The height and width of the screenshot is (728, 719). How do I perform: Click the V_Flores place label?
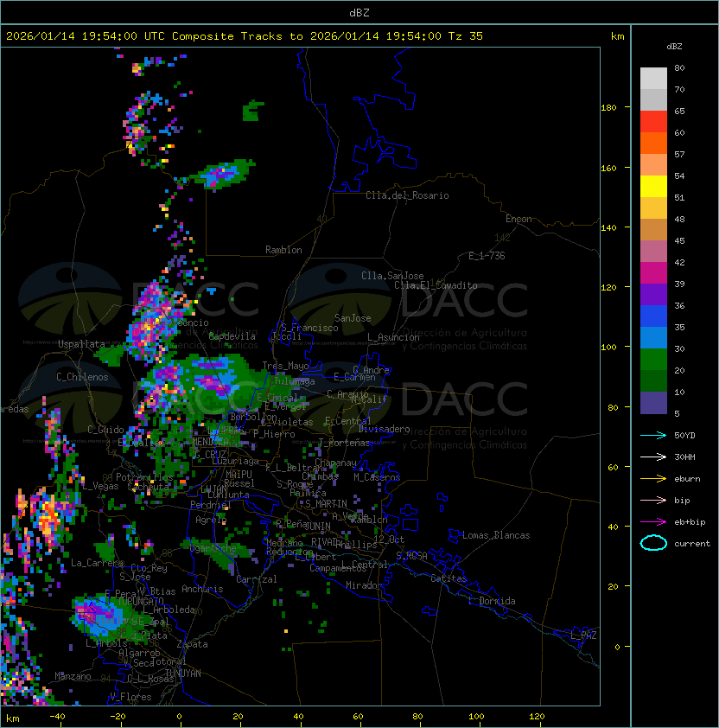(x=130, y=697)
